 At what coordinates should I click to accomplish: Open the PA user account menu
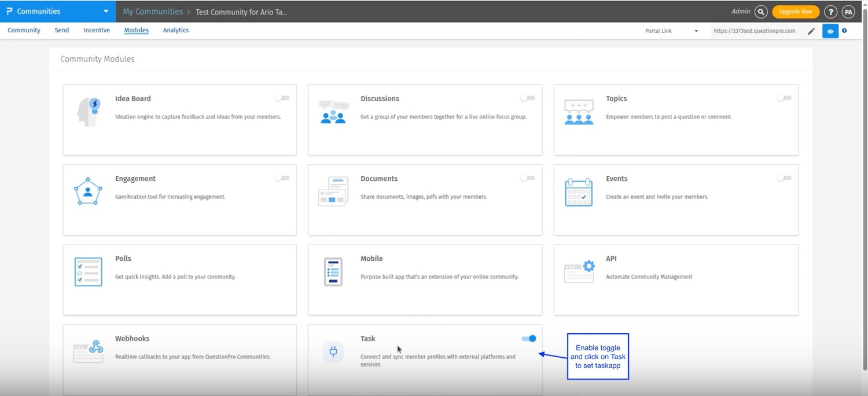click(848, 12)
